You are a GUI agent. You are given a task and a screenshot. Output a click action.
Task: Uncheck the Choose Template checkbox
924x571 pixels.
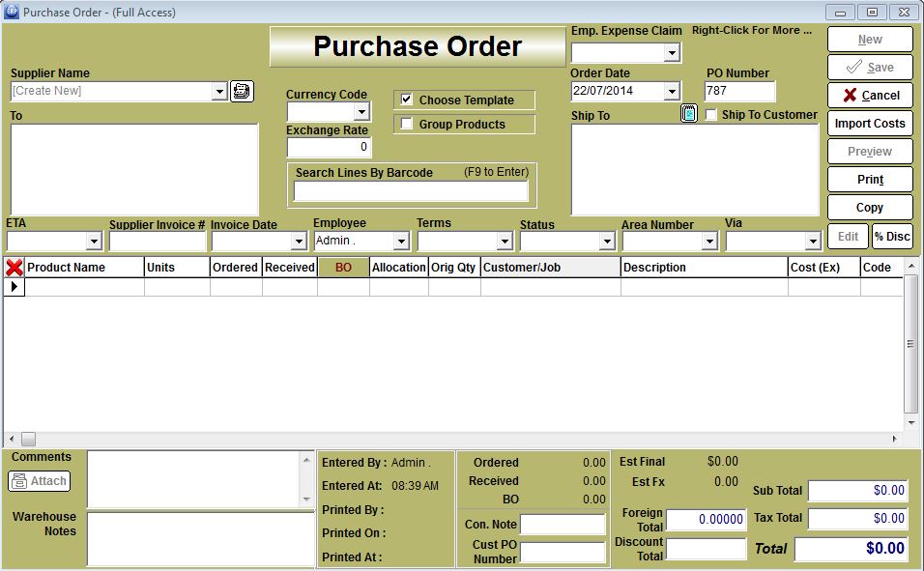[x=407, y=100]
